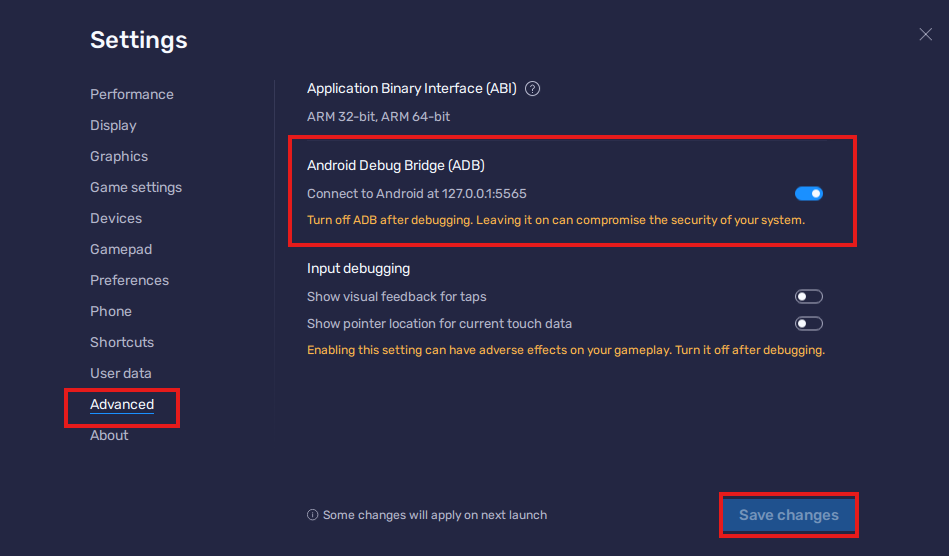Image resolution: width=949 pixels, height=556 pixels.
Task: Switch to the Devices section
Action: pyautogui.click(x=116, y=218)
